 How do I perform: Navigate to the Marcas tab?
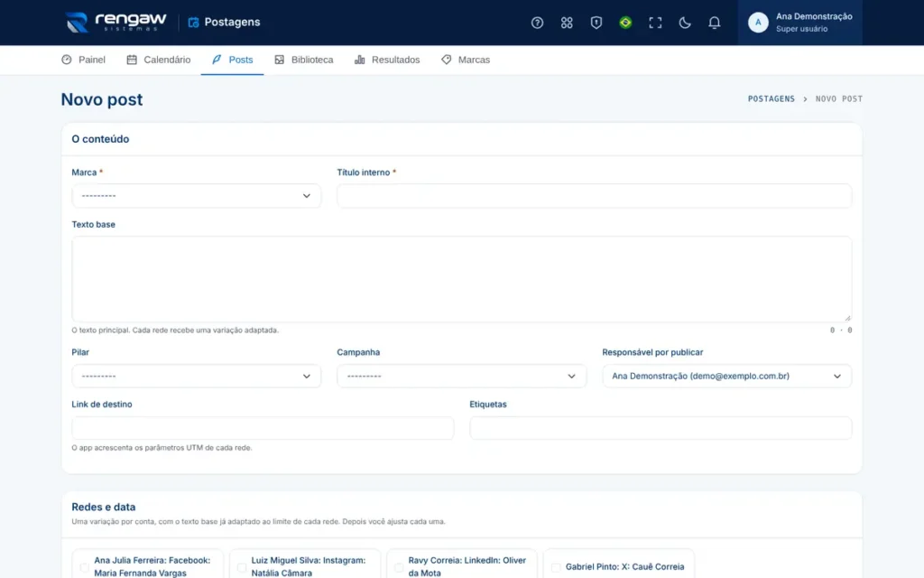pyautogui.click(x=466, y=60)
